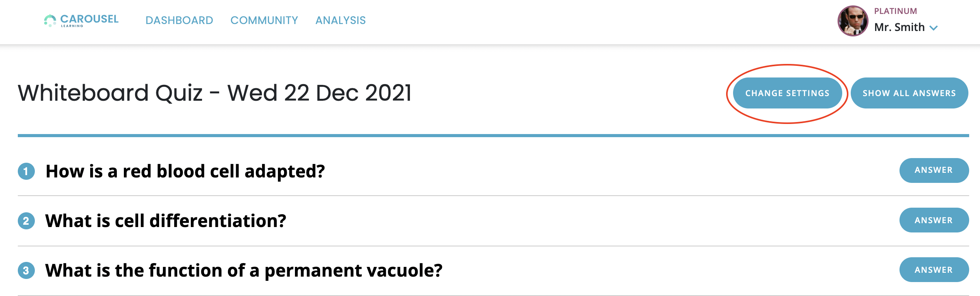The image size is (980, 296).
Task: Reveal answer for red blood cell question
Action: click(x=934, y=170)
